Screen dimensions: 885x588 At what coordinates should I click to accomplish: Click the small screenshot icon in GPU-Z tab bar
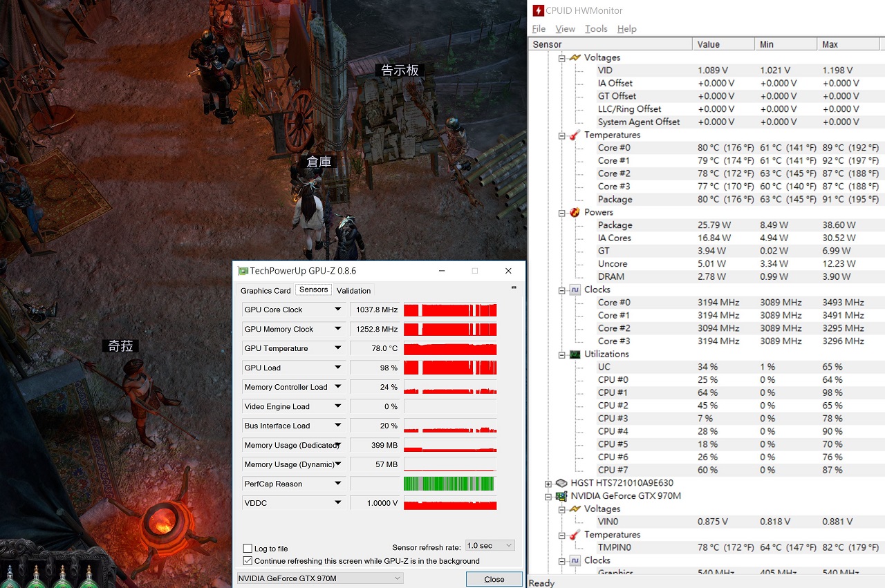click(513, 288)
